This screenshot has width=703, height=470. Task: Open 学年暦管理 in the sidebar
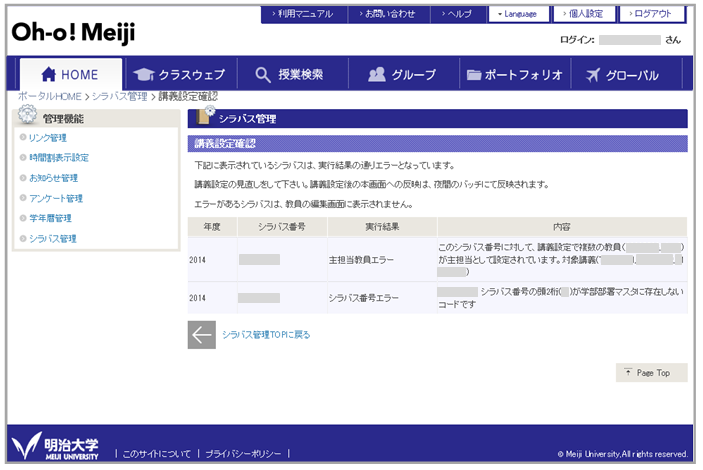click(x=50, y=218)
